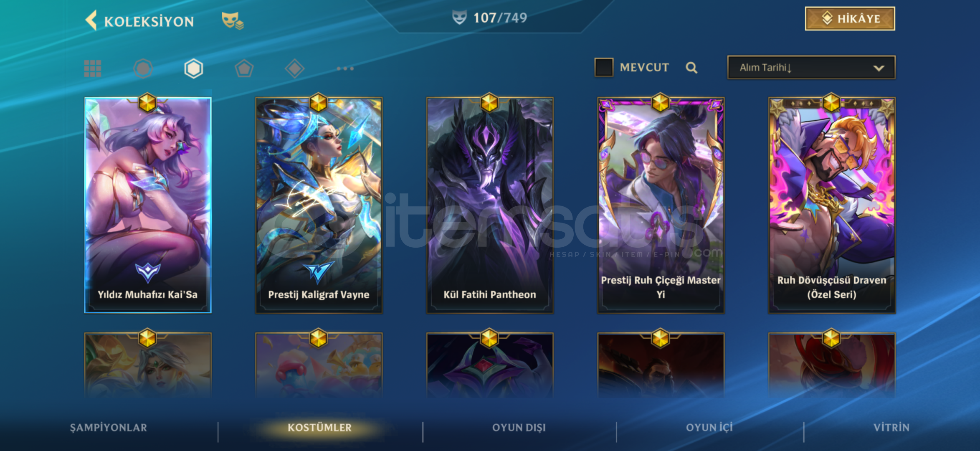
Task: Select the Yıldız Muhafızı Kai'Sa skin card
Action: click(148, 205)
